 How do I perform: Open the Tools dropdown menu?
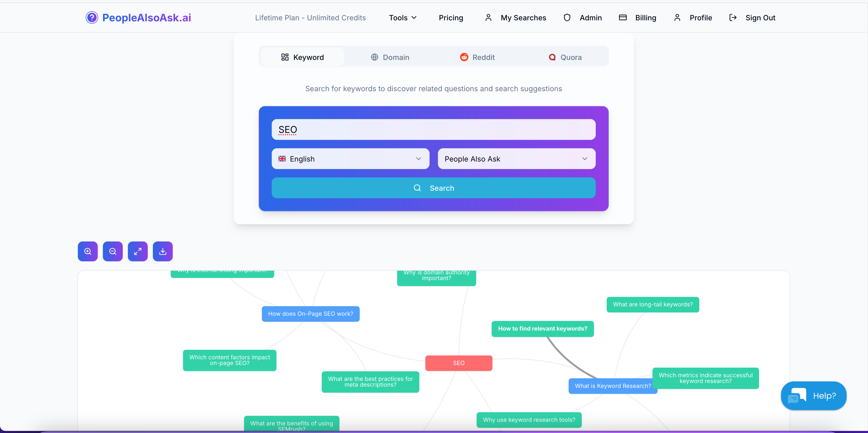pyautogui.click(x=402, y=17)
